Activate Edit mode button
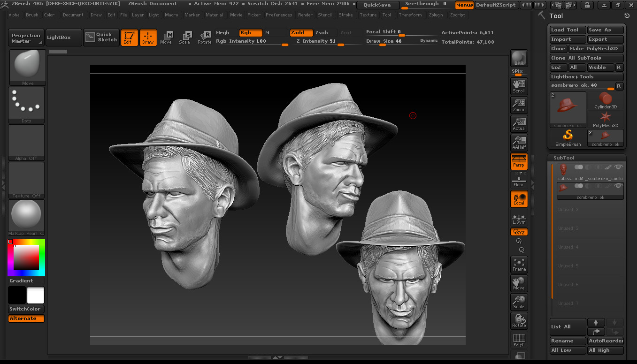This screenshot has height=364, width=637. (x=129, y=38)
